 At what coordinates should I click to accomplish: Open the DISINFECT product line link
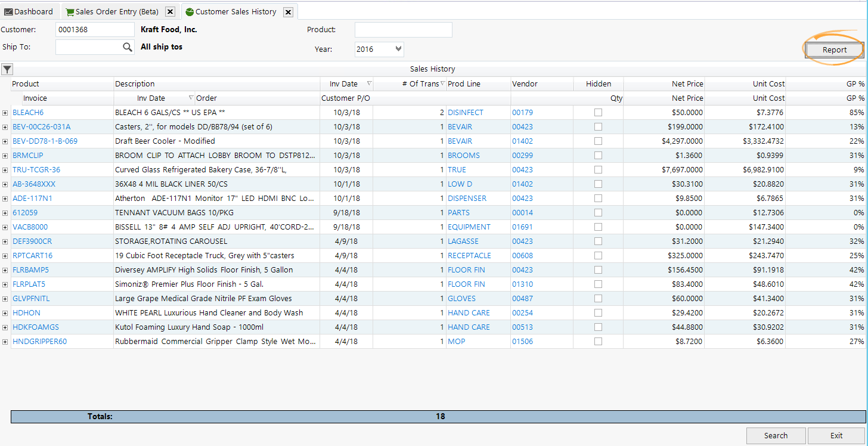[465, 112]
